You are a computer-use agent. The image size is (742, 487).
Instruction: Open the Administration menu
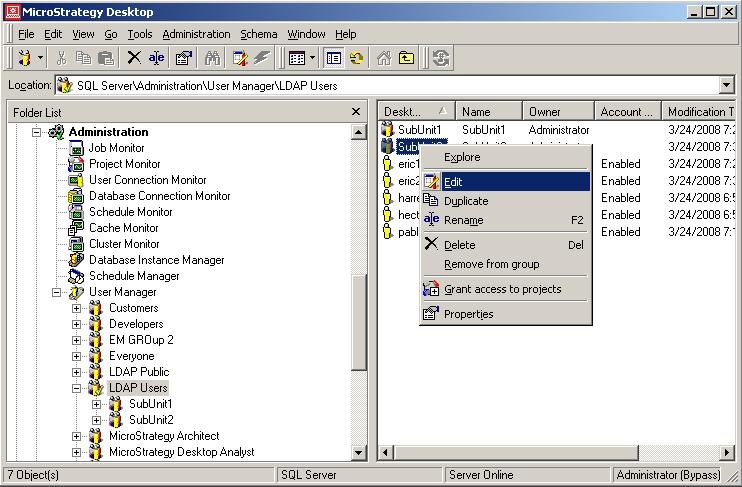(x=196, y=34)
